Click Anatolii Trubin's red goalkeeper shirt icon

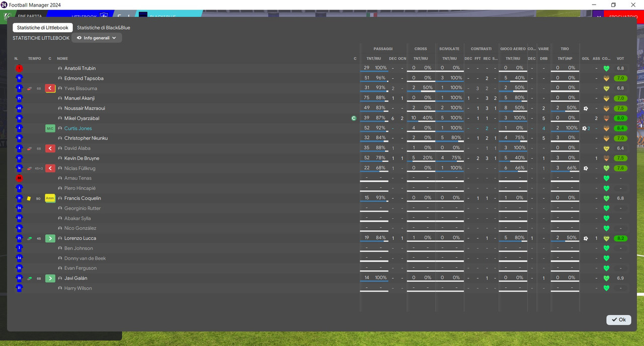(19, 68)
